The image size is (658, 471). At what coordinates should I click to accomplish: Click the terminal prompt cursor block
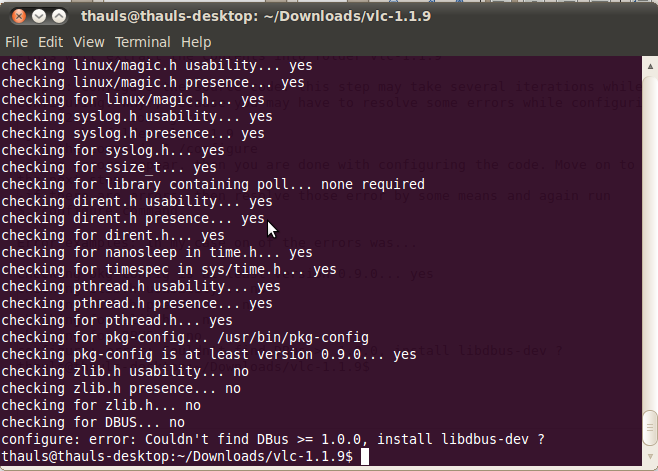tap(365, 456)
